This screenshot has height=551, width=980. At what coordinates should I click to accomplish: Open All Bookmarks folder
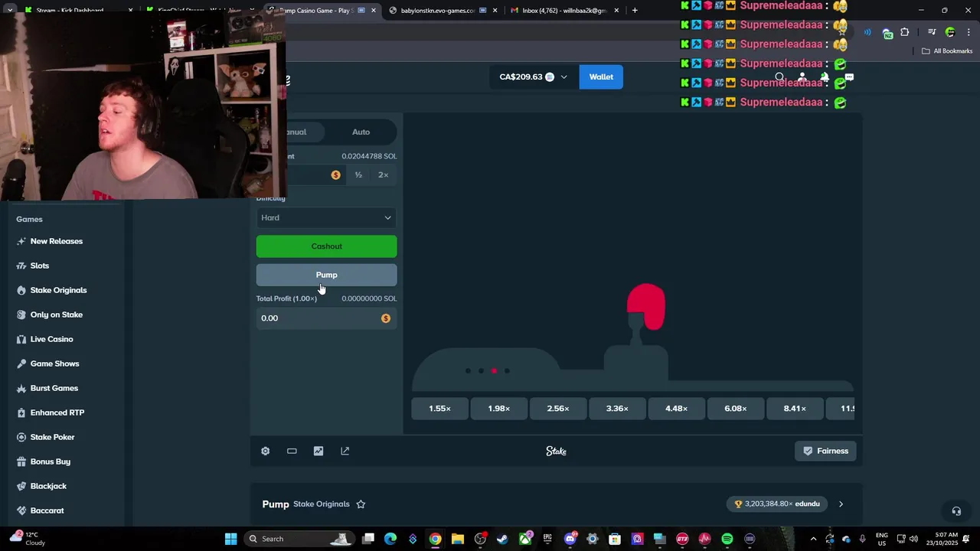click(947, 51)
